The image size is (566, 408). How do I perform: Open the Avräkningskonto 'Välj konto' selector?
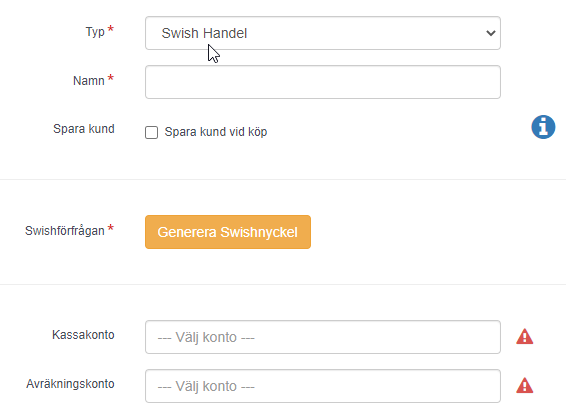coord(323,386)
